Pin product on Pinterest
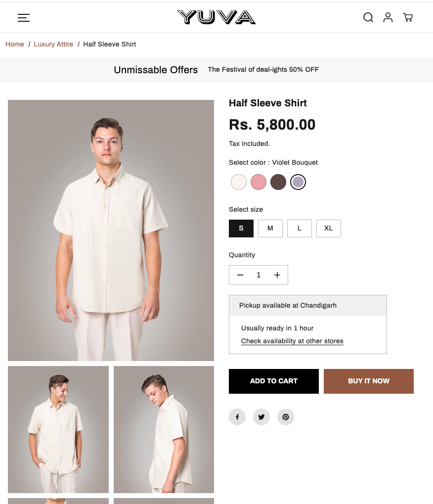 [286, 417]
